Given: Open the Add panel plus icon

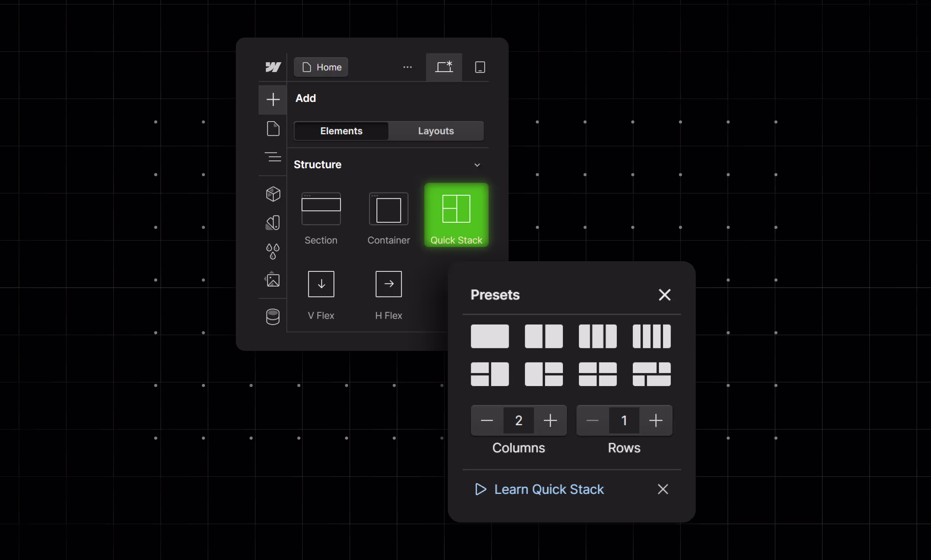Looking at the screenshot, I should (x=273, y=100).
